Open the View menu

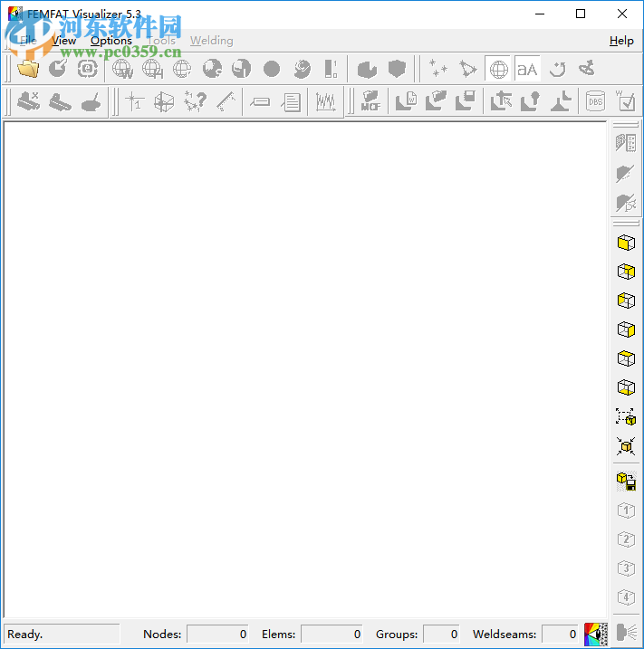click(x=63, y=41)
